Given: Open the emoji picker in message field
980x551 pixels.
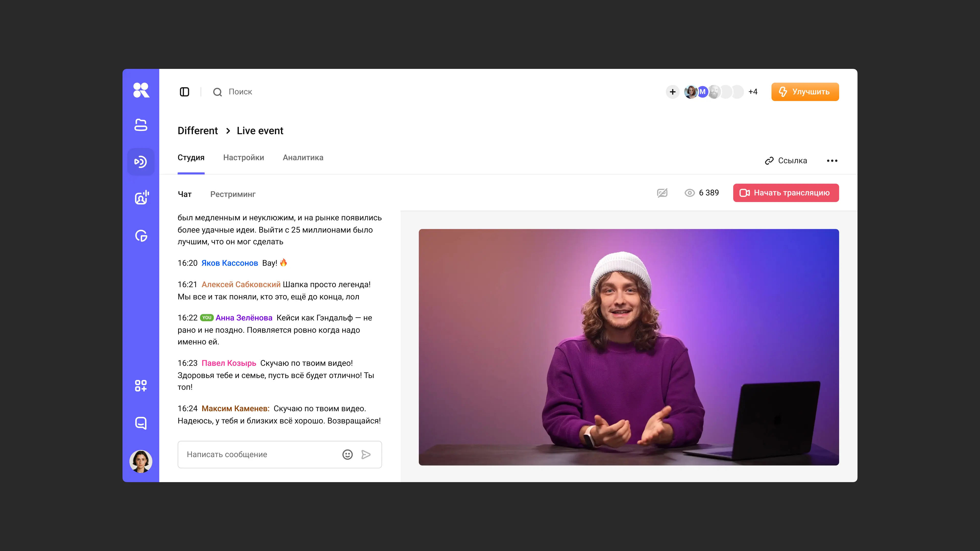Looking at the screenshot, I should tap(347, 454).
